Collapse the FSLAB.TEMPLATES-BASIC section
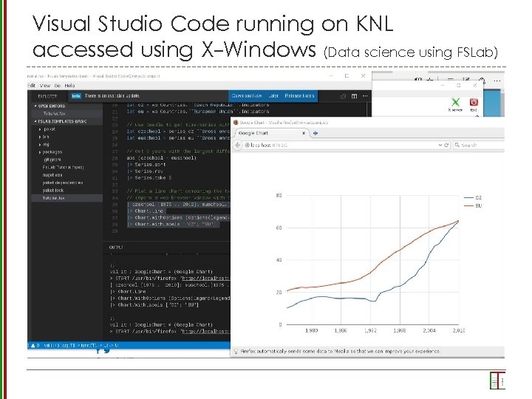Viewport: 532px width, 399px height. [x=35, y=121]
